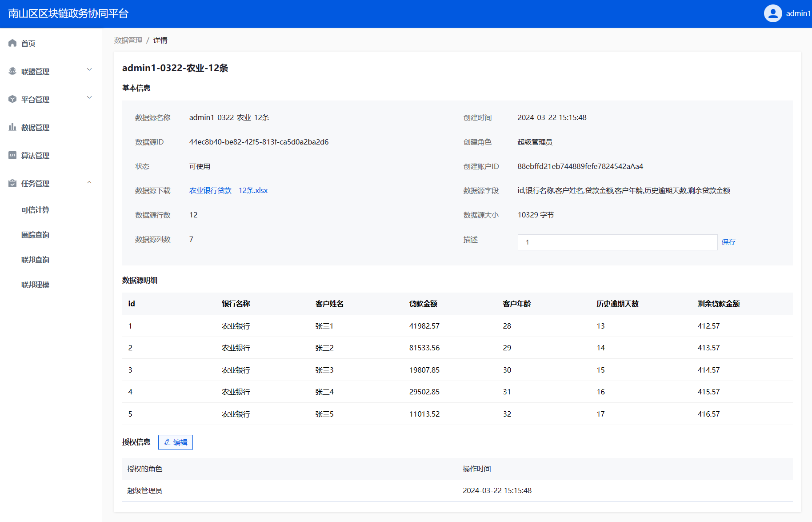
Task: Click the 任务管理 menu label
Action: (35, 184)
